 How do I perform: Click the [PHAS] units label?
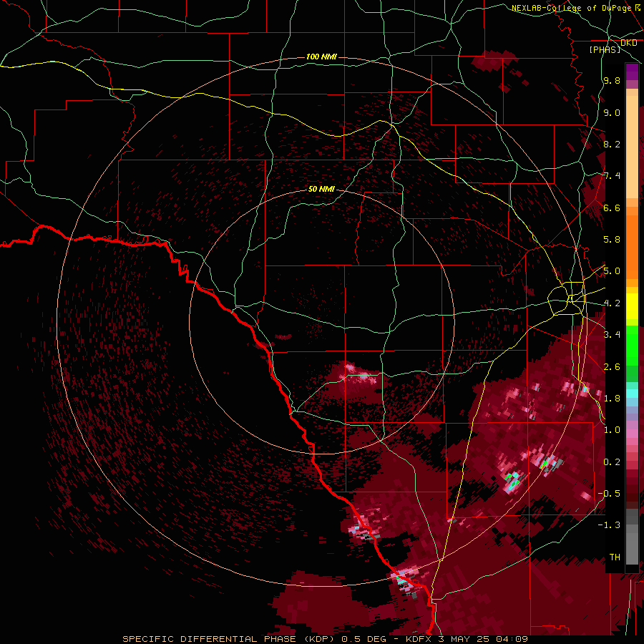(x=605, y=49)
